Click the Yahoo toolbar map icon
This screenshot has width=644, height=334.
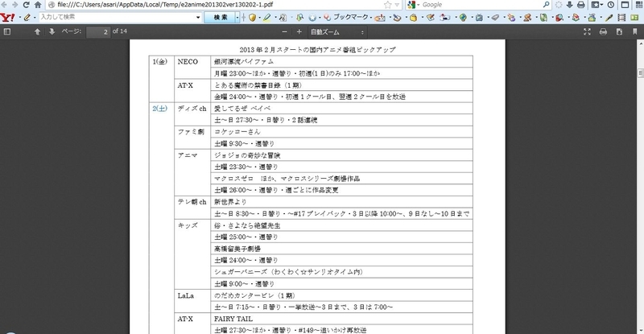pyautogui.click(x=543, y=17)
